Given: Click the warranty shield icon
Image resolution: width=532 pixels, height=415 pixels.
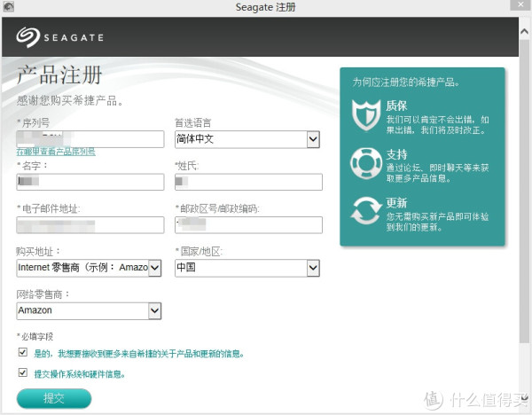Looking at the screenshot, I should [x=366, y=115].
